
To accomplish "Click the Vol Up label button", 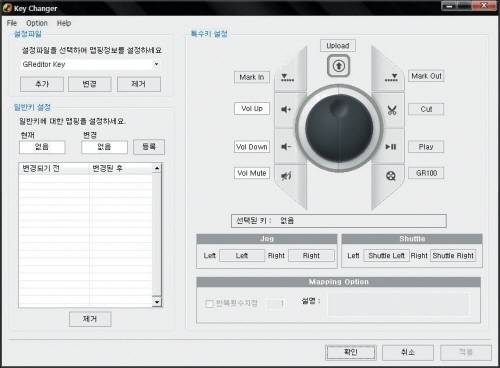I will pos(252,109).
